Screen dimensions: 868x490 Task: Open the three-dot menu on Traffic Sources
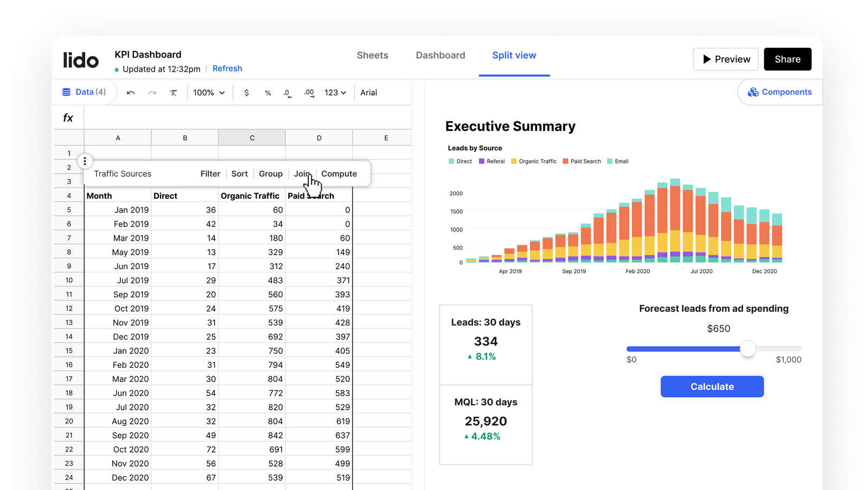(x=85, y=161)
